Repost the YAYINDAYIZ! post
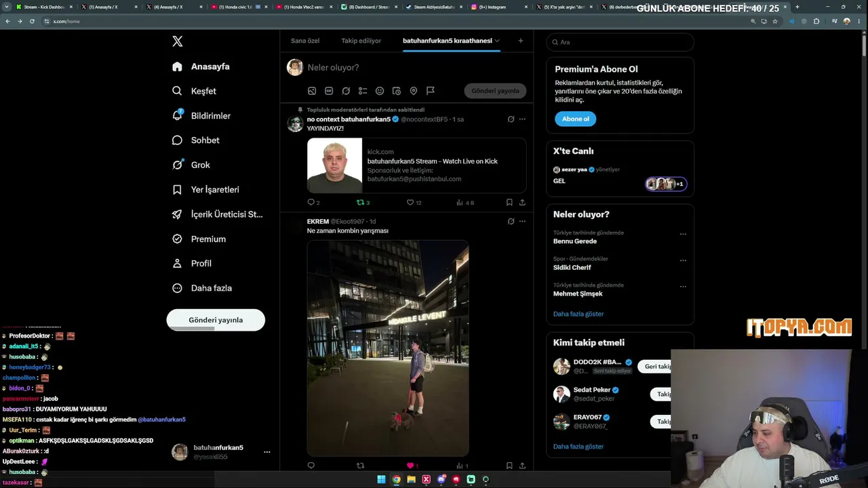 [x=363, y=202]
